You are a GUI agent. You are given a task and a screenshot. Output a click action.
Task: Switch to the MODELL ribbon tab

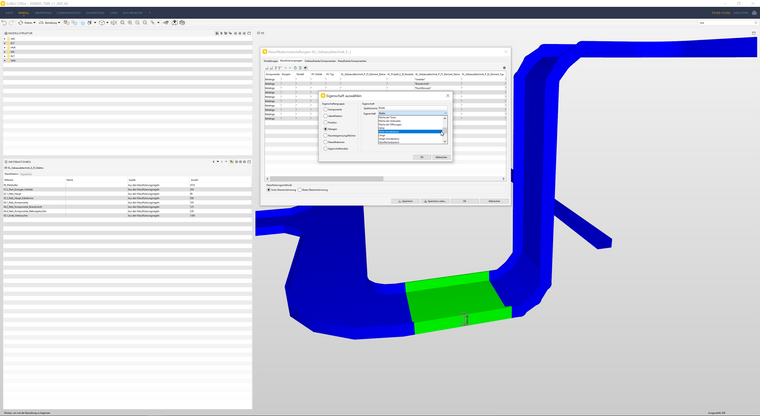pyautogui.click(x=24, y=13)
